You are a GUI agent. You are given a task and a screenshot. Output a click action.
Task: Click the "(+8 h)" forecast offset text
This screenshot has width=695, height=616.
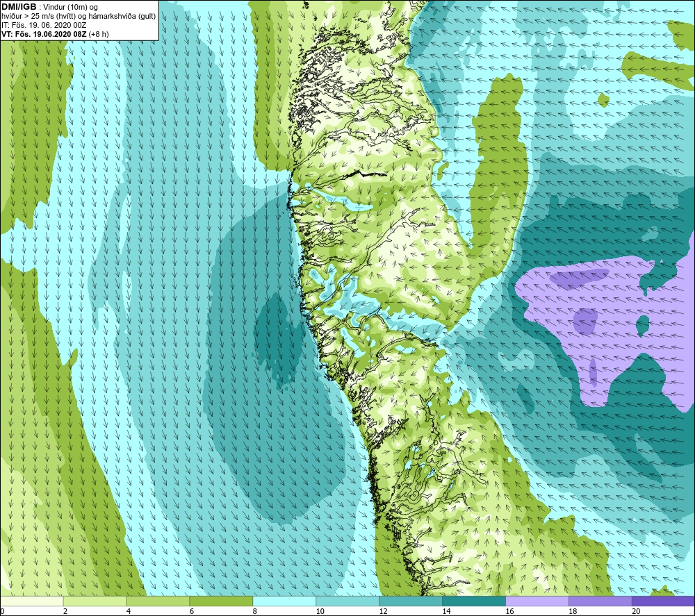[x=99, y=34]
